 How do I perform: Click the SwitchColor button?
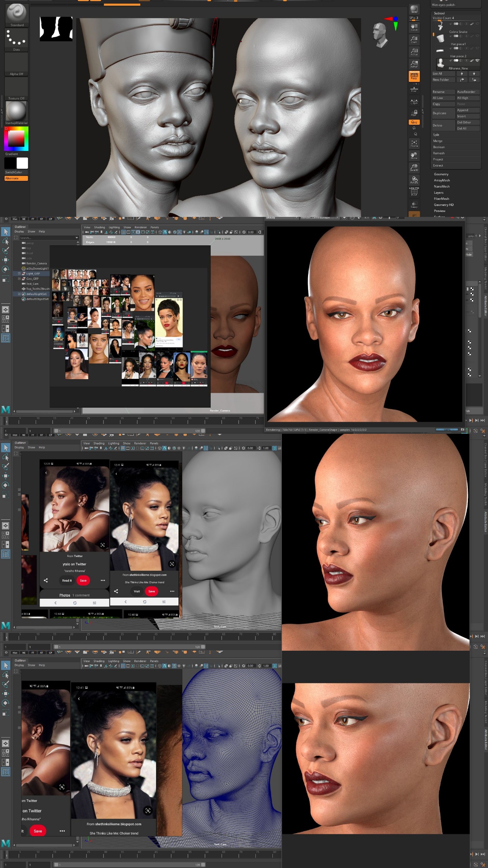tap(16, 172)
